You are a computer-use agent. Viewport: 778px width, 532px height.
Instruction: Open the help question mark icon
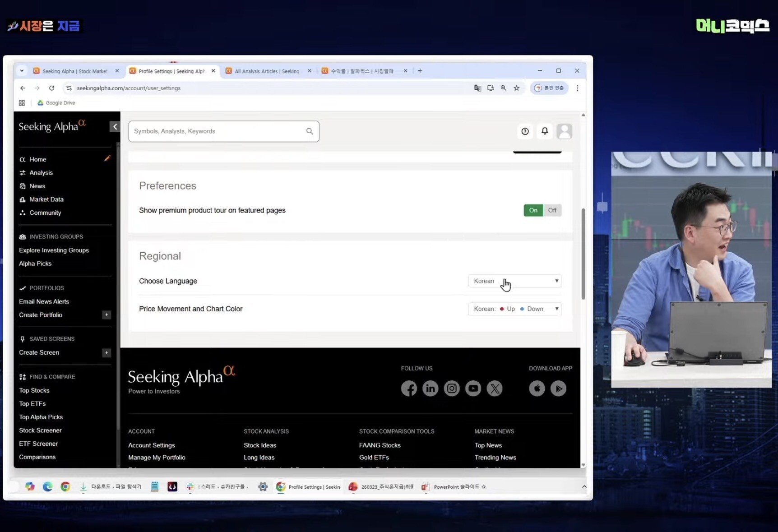[525, 131]
